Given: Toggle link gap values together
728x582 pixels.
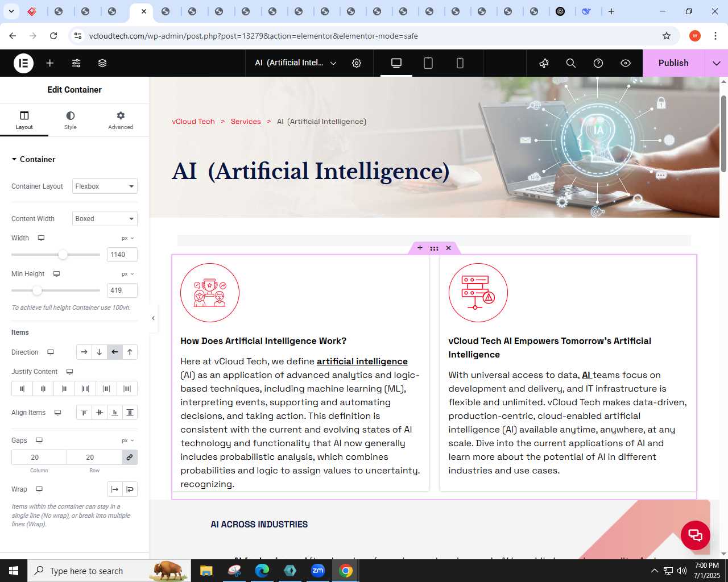Looking at the screenshot, I should click(x=130, y=458).
